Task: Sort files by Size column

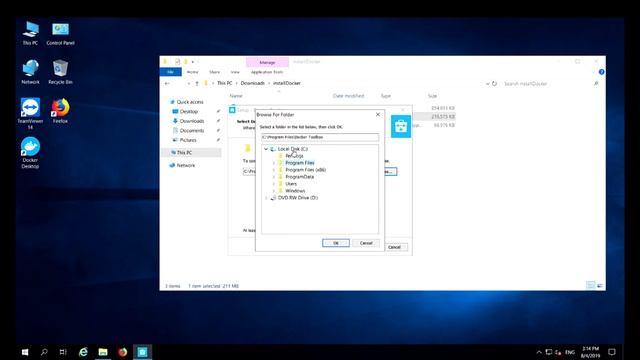Action: [x=433, y=96]
